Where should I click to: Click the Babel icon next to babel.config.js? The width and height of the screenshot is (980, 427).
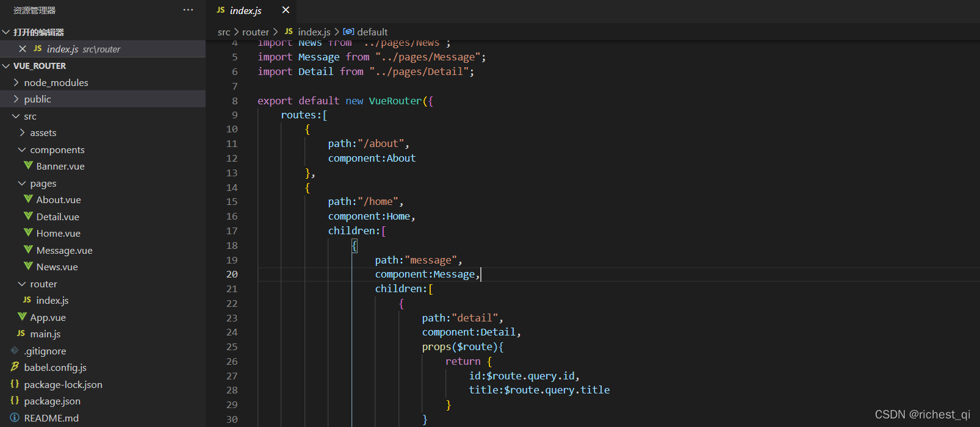(x=15, y=367)
